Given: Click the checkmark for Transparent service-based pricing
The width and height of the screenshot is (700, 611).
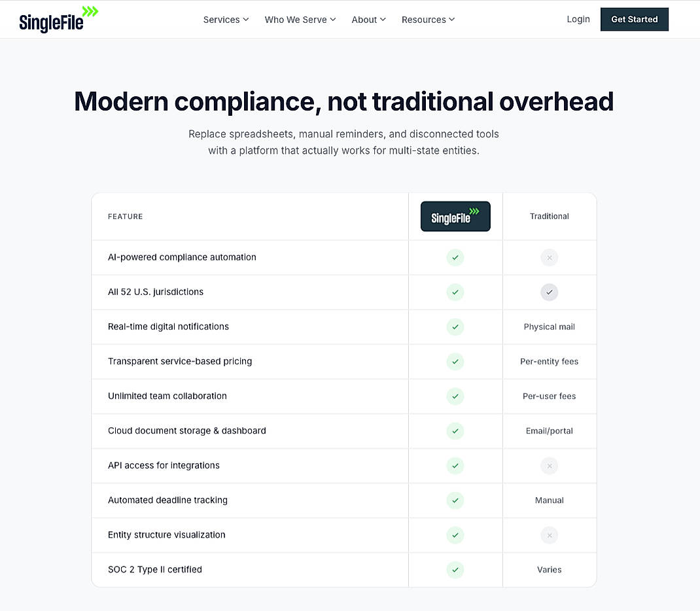Looking at the screenshot, I should click(455, 362).
